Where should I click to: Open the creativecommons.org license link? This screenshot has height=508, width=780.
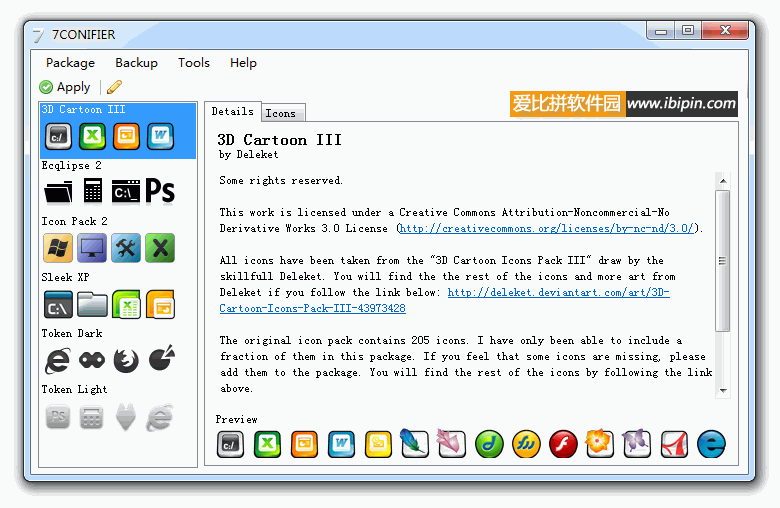point(546,228)
